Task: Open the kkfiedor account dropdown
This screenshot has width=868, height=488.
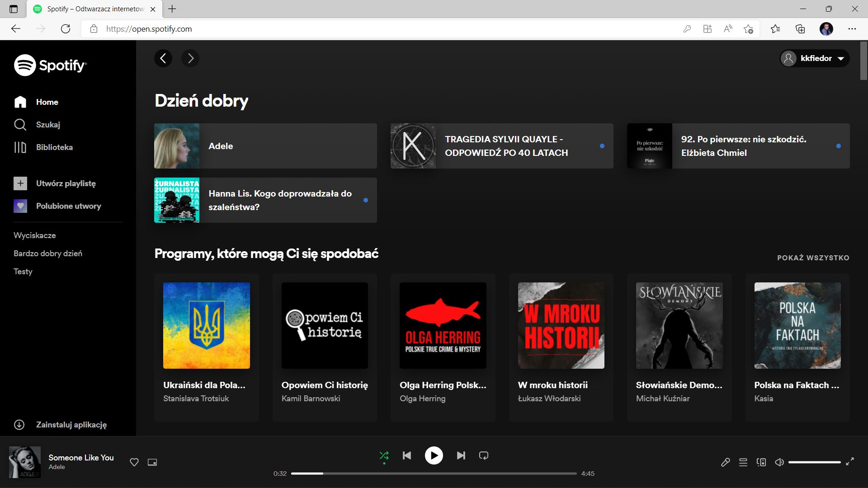Action: [814, 58]
